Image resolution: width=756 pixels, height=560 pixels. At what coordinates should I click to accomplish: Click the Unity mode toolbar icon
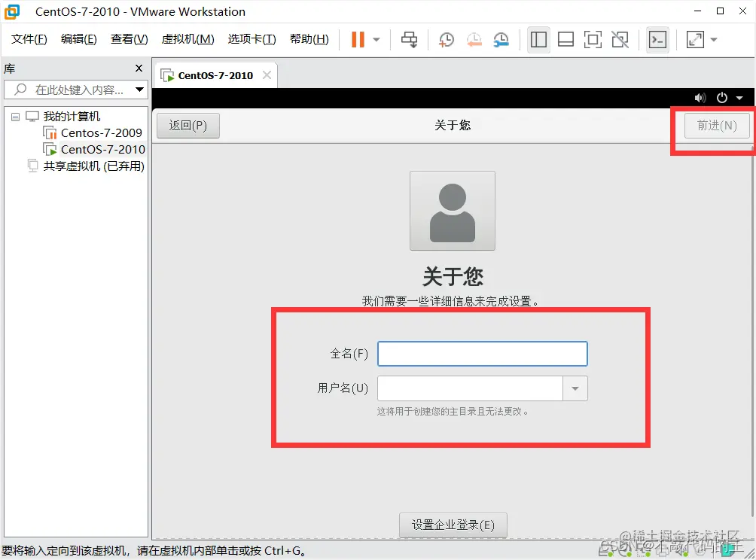click(620, 40)
